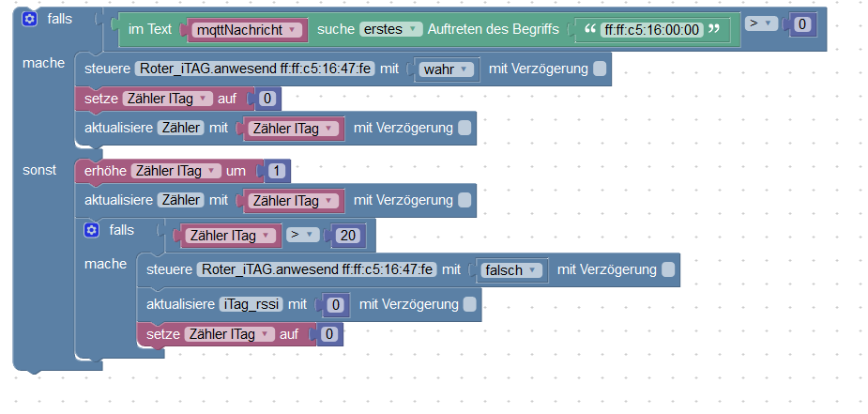Click the 'sonst' label of outer block
The width and height of the screenshot is (868, 414).
[39, 170]
